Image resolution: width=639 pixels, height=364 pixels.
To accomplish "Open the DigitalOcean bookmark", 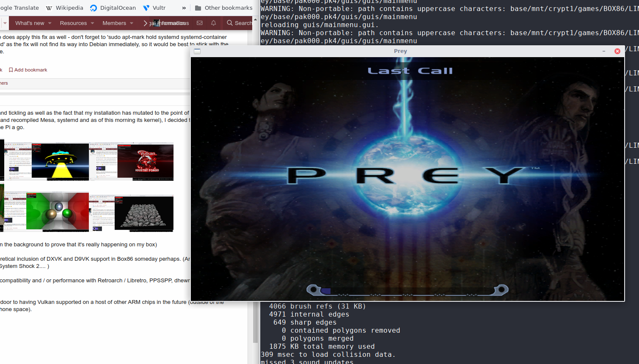I will click(113, 8).
